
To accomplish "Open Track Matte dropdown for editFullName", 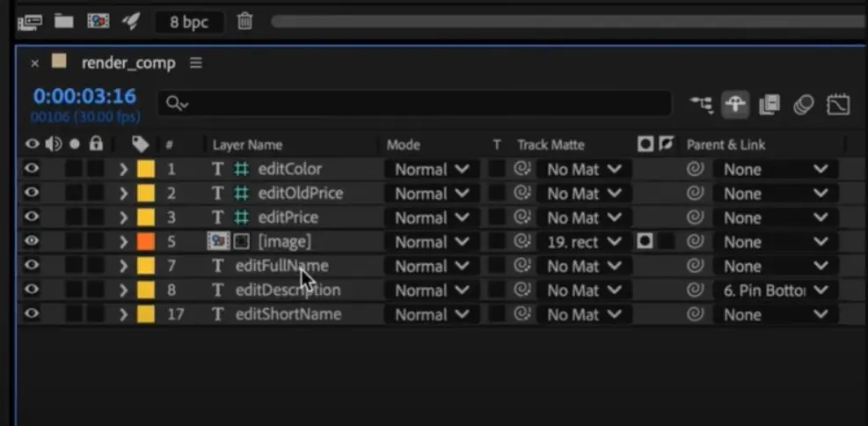I will coord(585,267).
